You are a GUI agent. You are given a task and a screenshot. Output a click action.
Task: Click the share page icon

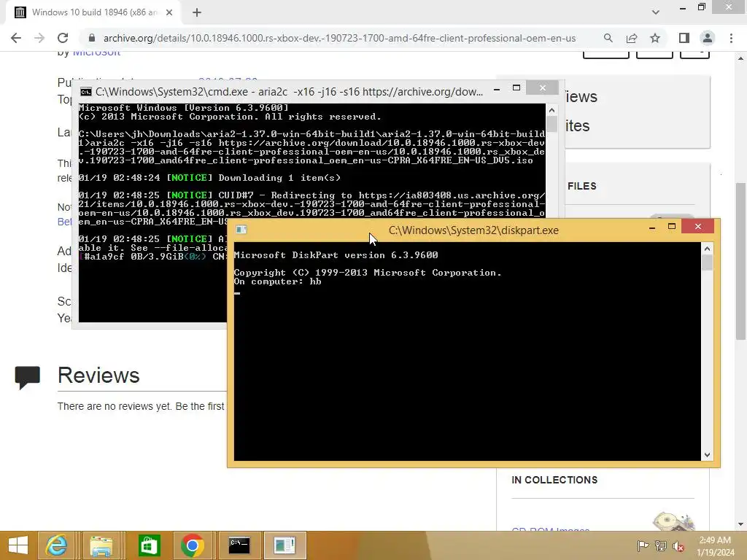point(632,38)
